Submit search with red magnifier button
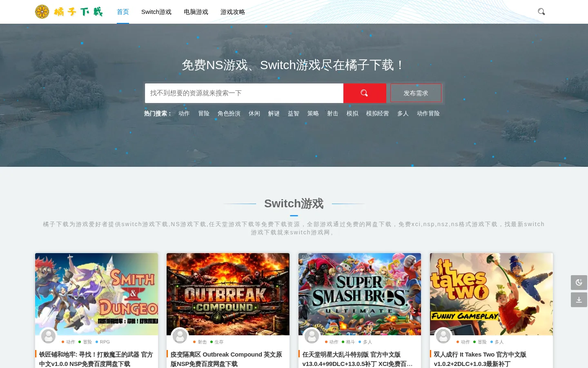 point(365,93)
